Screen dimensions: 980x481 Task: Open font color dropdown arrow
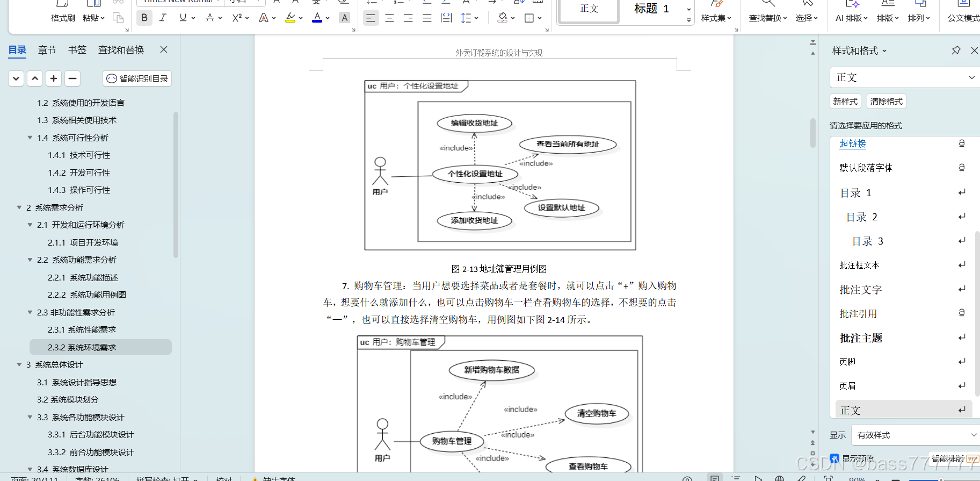[x=328, y=18]
